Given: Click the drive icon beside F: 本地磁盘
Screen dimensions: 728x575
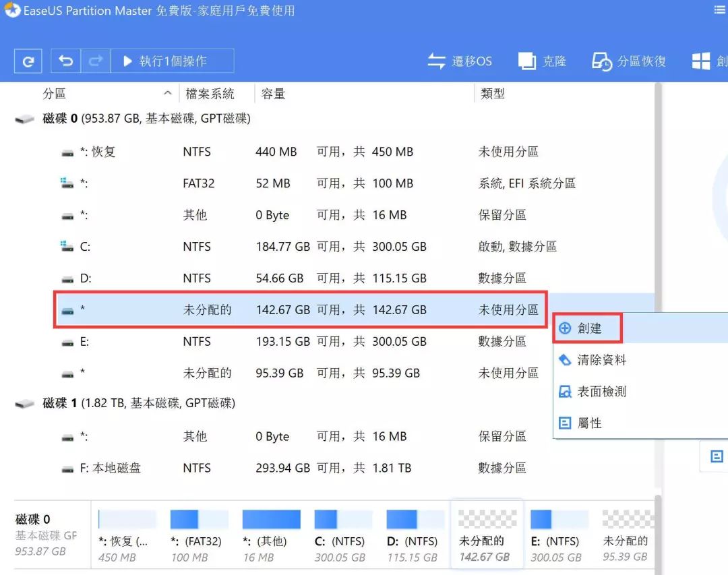Looking at the screenshot, I should (x=68, y=469).
